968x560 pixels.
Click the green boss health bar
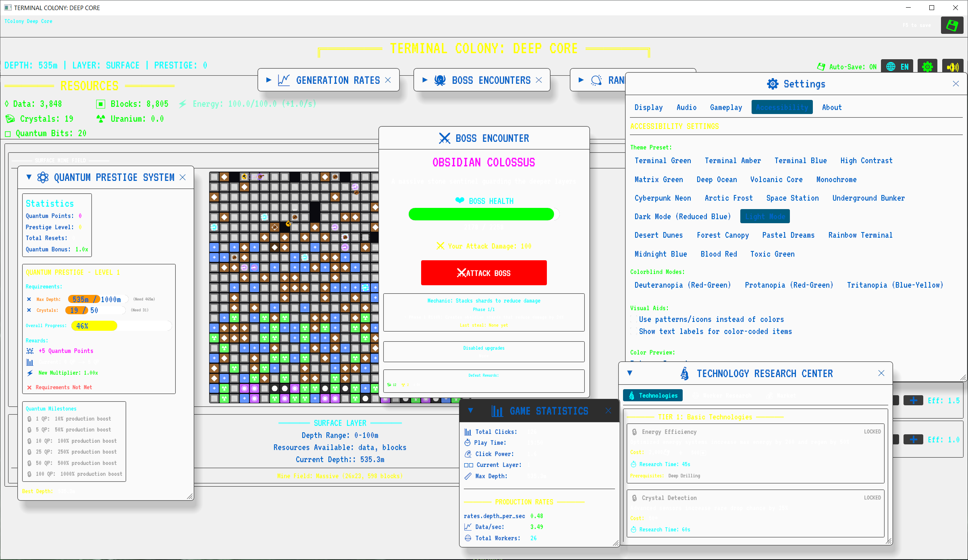tap(481, 214)
